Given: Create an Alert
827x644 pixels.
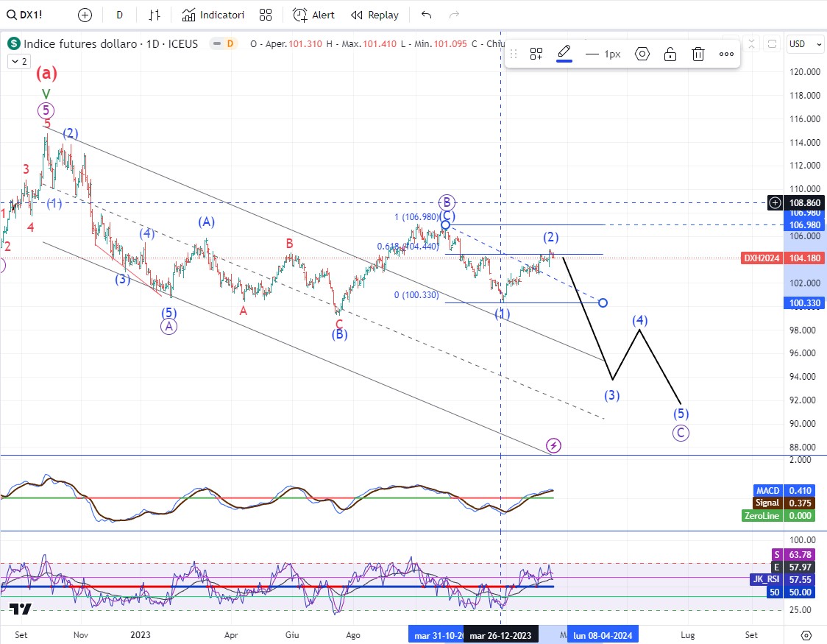Looking at the screenshot, I should (313, 15).
